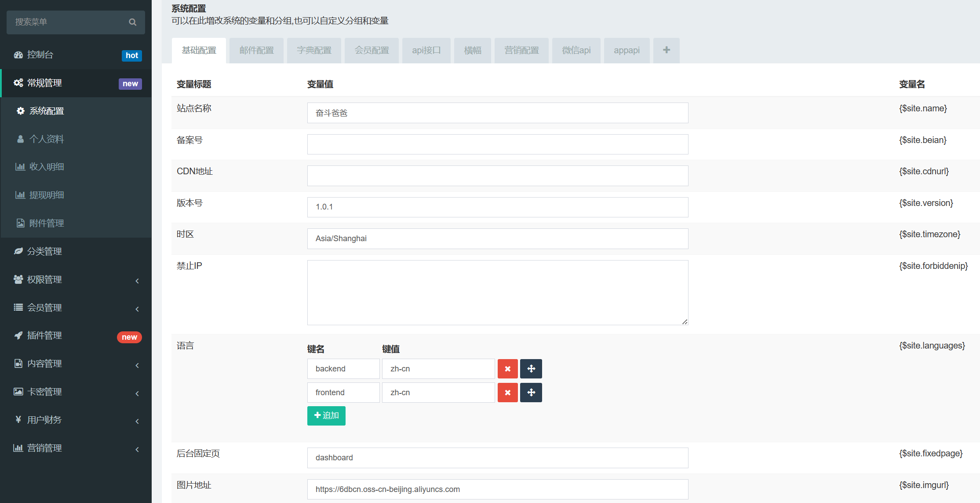The width and height of the screenshot is (980, 503).
Task: Expand the 卡密管理 menu chevron
Action: (x=137, y=393)
